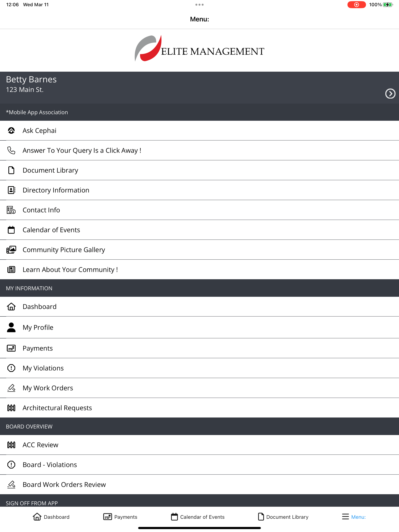Image resolution: width=399 pixels, height=532 pixels.
Task: Tap the Ask Cephai icon
Action: click(x=11, y=131)
